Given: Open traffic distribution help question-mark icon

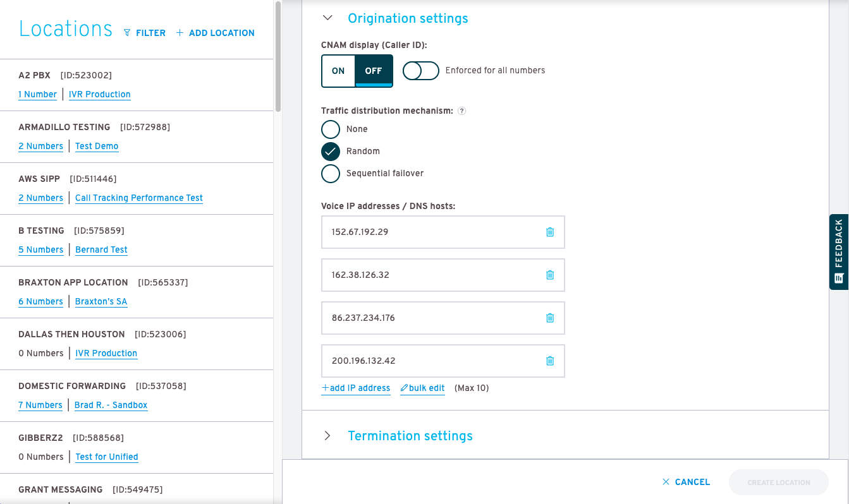Looking at the screenshot, I should [461, 111].
